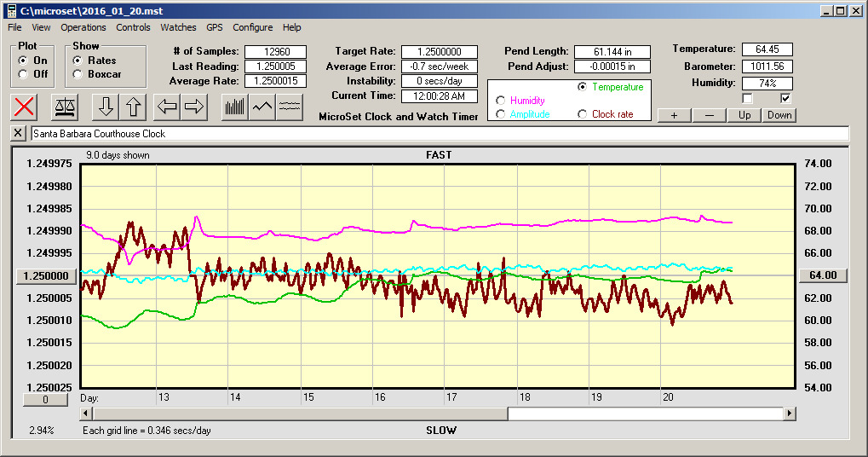Select the Humidity trace radio button

tap(500, 101)
